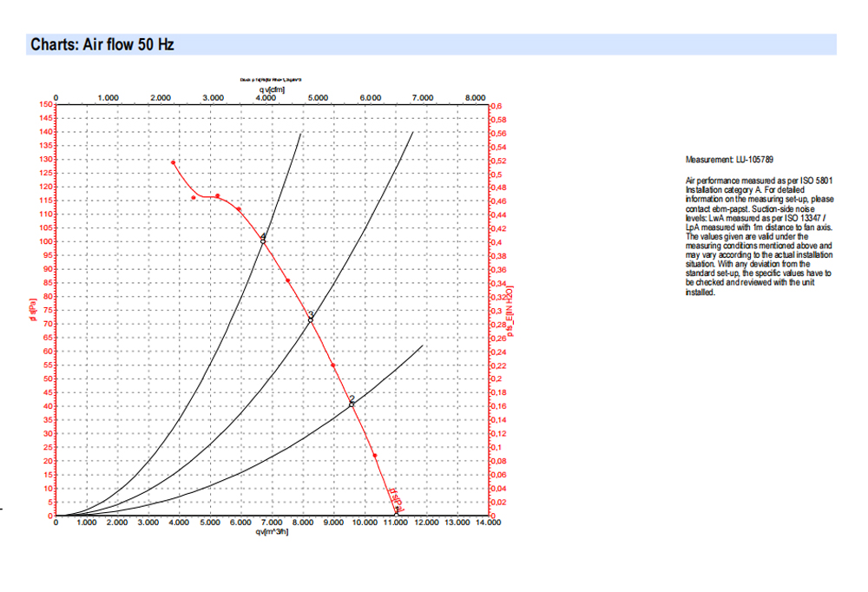Click the '50' label on the Pa axis
Image resolution: width=868 pixels, height=592 pixels.
click(x=48, y=378)
